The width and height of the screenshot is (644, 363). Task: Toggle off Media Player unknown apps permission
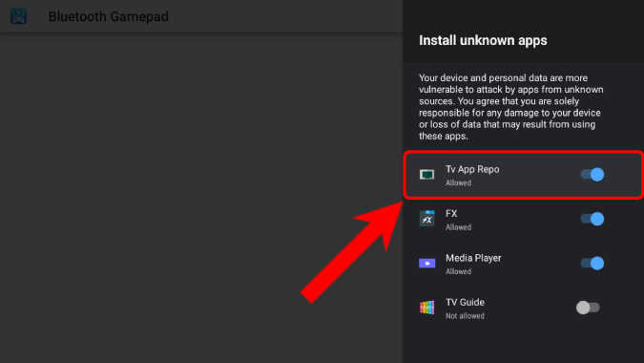(592, 263)
